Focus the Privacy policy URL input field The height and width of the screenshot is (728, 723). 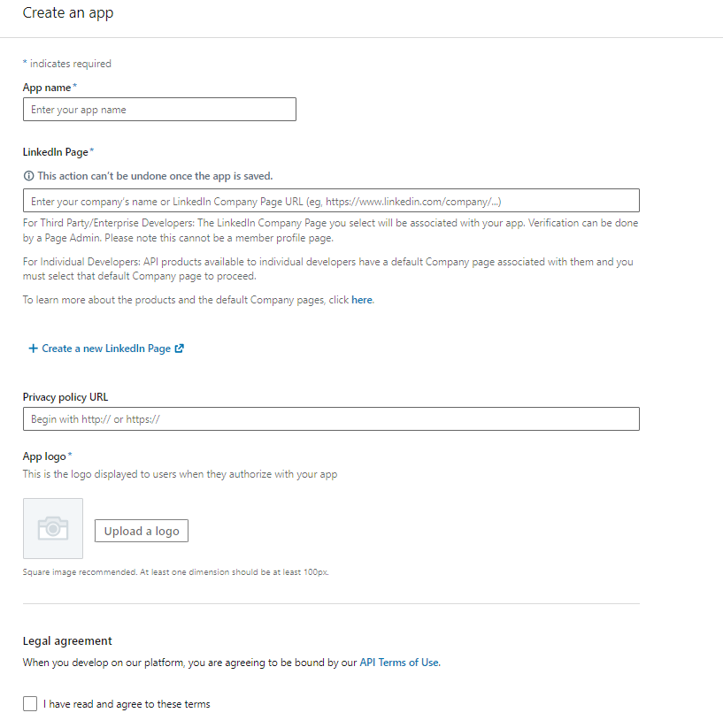point(330,418)
